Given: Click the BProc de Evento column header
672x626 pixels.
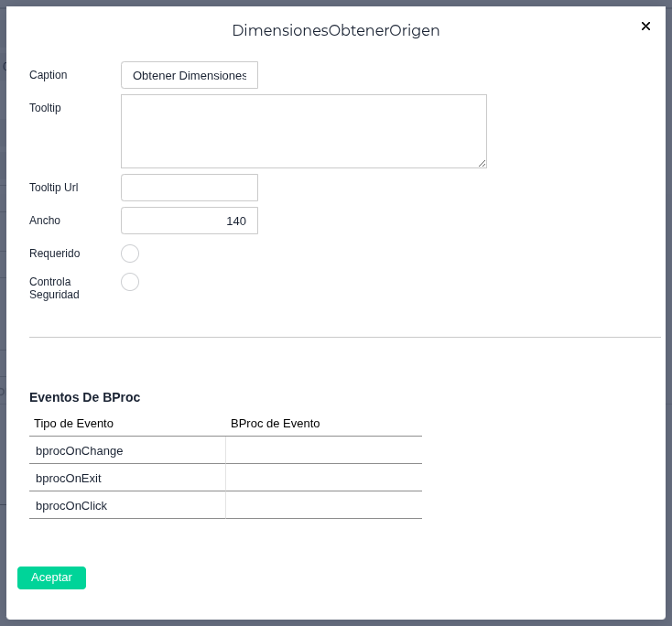Looking at the screenshot, I should [276, 424].
